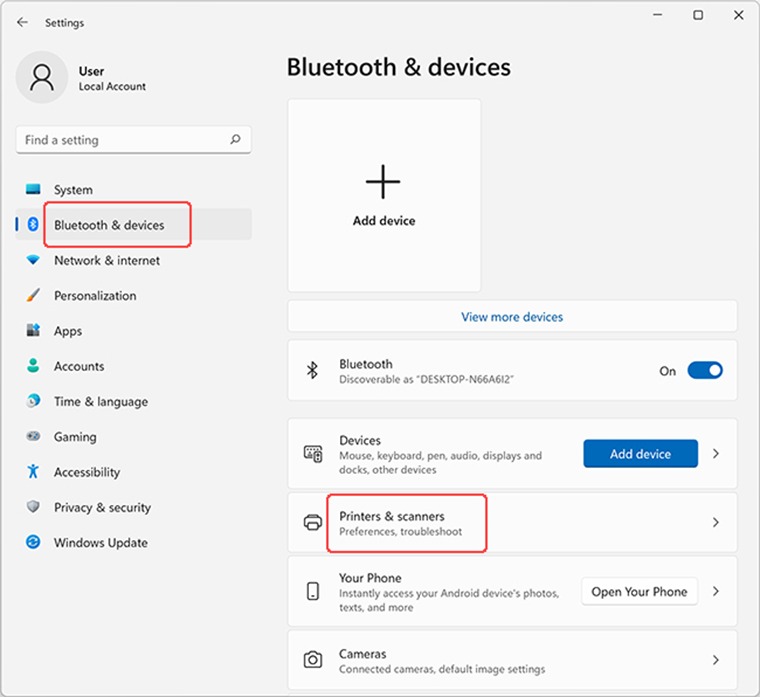Image resolution: width=760 pixels, height=697 pixels.
Task: Click the camera icon in Cameras row
Action: click(313, 660)
